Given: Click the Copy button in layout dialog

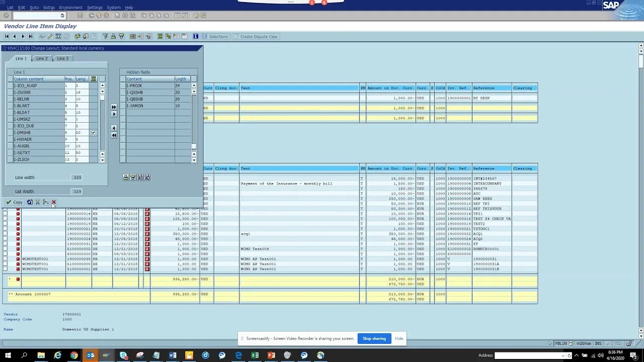Looking at the screenshot, I should 14,202.
